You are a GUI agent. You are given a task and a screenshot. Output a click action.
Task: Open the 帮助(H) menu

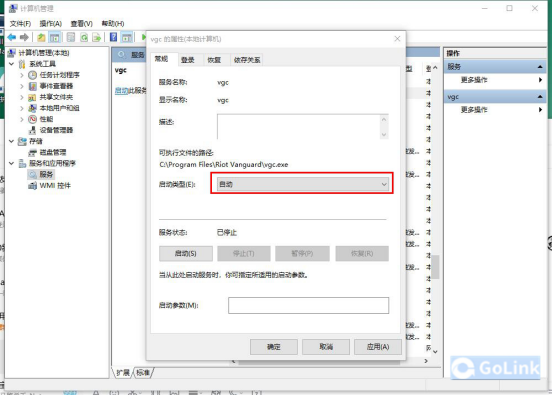pos(113,24)
